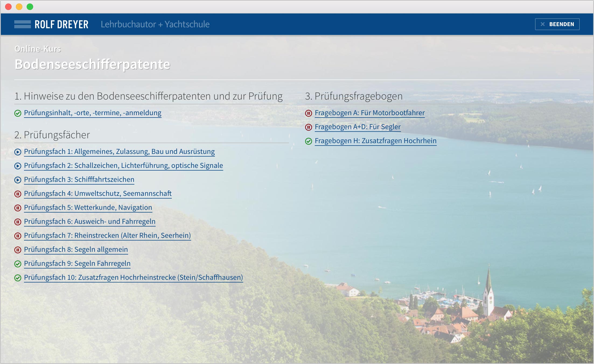Screen dimensions: 594x364
Task: Click the red pause icon beside Prüfungsfach 8
Action: click(18, 250)
